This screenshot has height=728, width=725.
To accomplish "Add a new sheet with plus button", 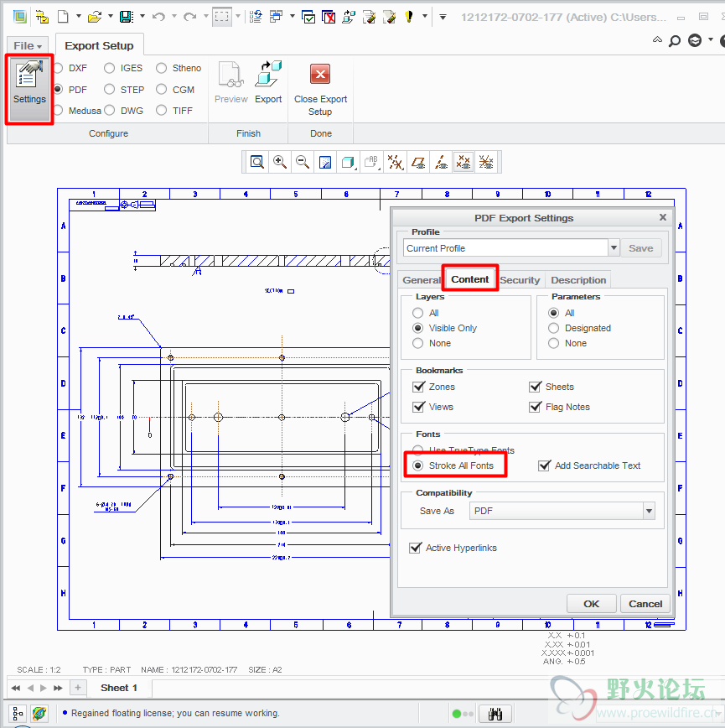I will pos(78,688).
